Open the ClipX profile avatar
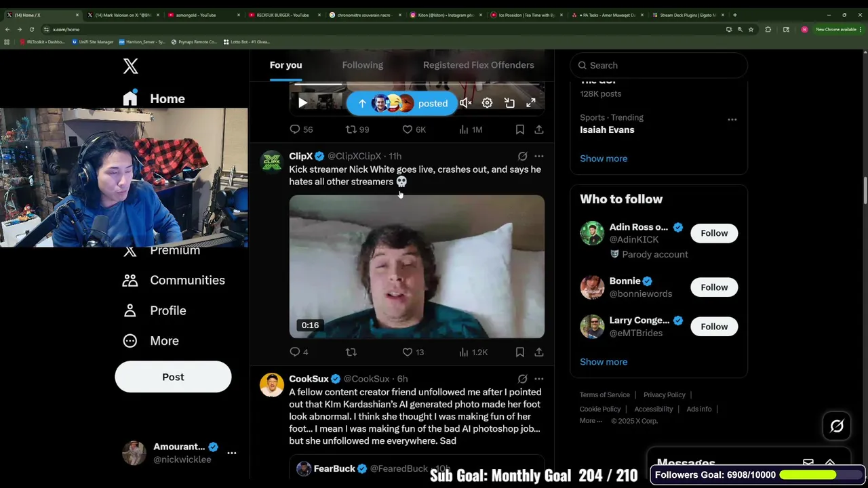 point(272,163)
